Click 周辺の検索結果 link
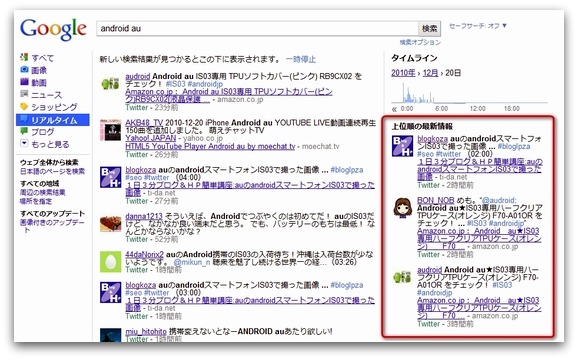578x360 pixels. pyautogui.click(x=42, y=192)
